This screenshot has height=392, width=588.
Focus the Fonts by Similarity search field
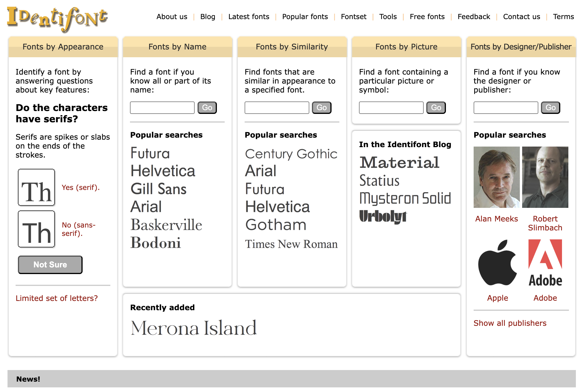click(277, 108)
